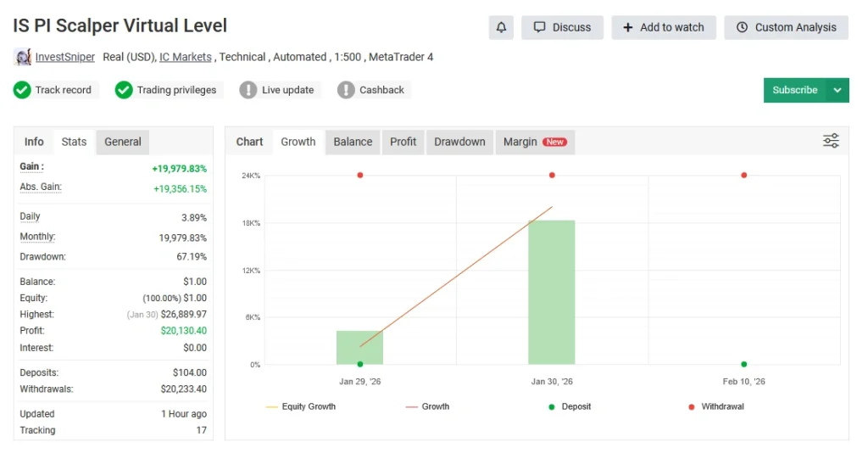Image resolution: width=868 pixels, height=453 pixels.
Task: Open the chart settings sliders icon
Action: click(831, 141)
